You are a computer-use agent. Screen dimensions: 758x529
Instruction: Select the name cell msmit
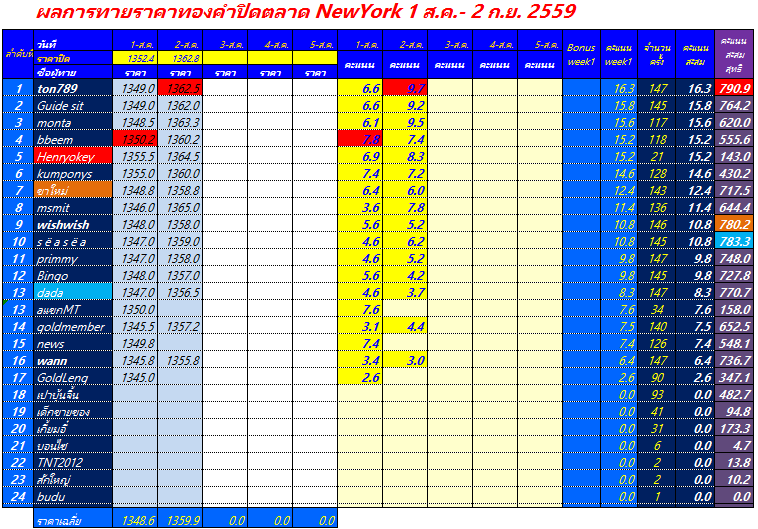point(73,207)
